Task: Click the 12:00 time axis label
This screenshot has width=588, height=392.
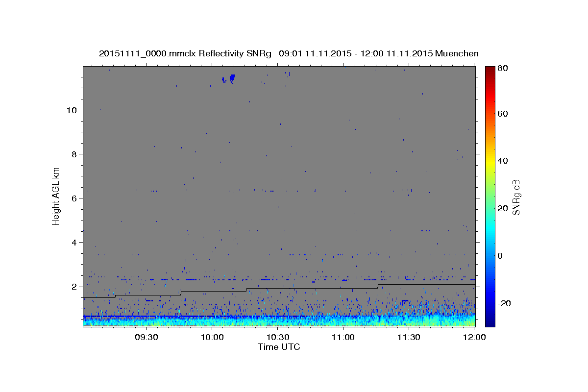Action: [x=474, y=338]
